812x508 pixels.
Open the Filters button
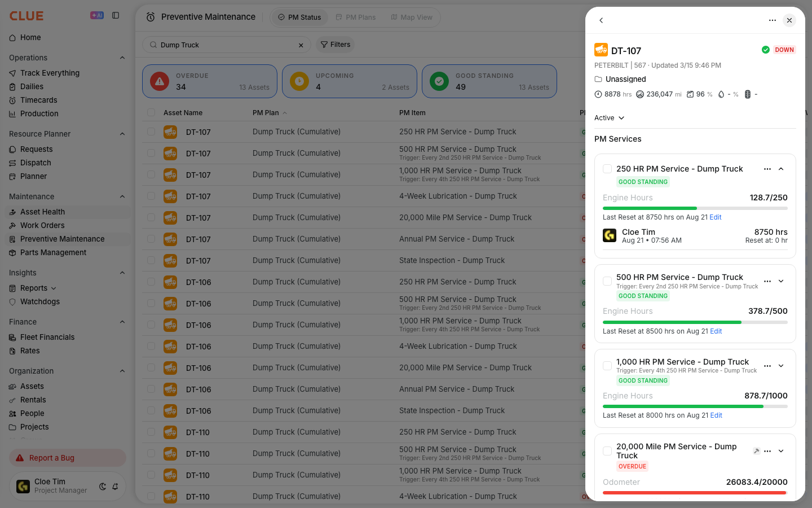(x=336, y=45)
